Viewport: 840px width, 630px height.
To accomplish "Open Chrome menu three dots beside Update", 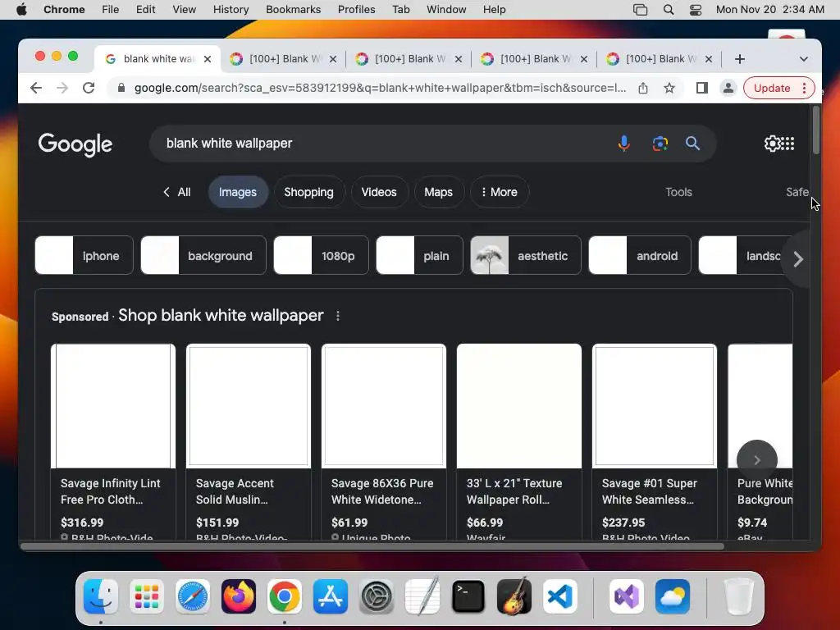I will click(804, 88).
